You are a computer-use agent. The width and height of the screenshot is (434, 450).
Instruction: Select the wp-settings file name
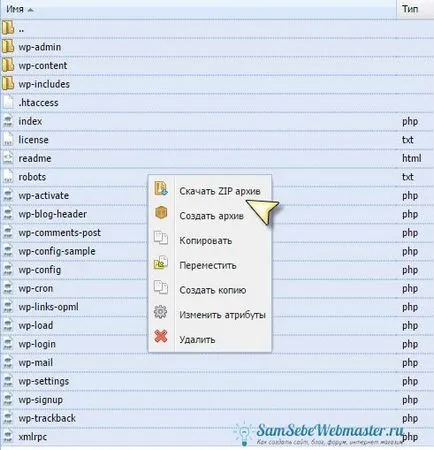tap(44, 381)
